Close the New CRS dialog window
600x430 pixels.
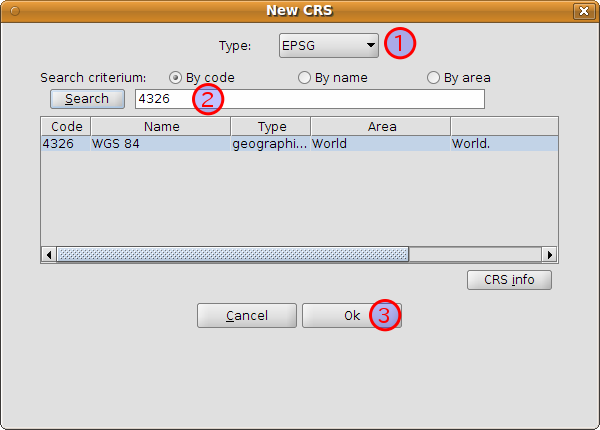click(x=584, y=11)
